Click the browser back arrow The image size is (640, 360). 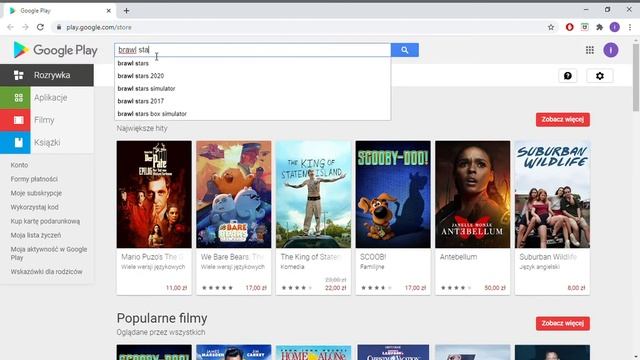tap(10, 27)
